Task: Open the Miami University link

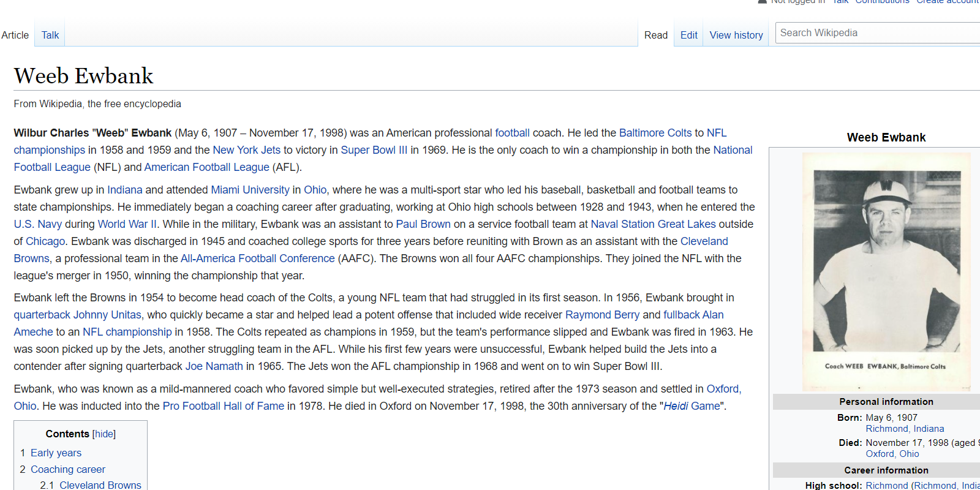Action: (x=250, y=190)
